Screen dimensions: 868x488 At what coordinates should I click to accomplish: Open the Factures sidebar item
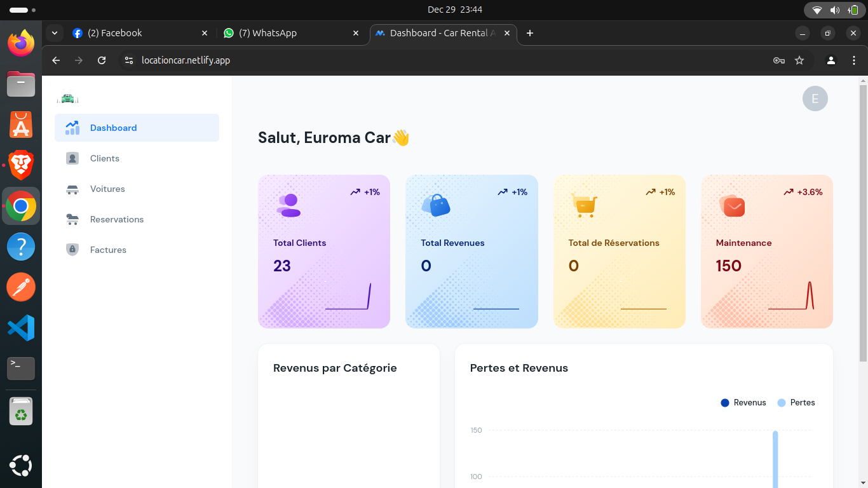coord(137,250)
